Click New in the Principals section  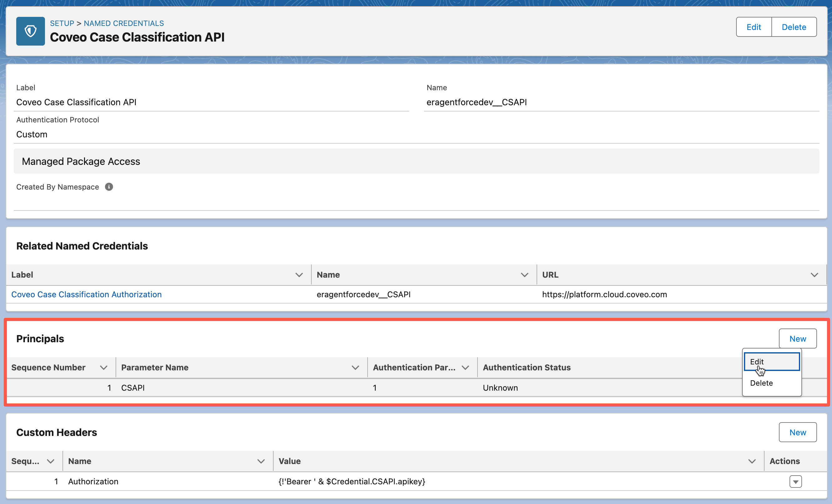click(x=798, y=338)
